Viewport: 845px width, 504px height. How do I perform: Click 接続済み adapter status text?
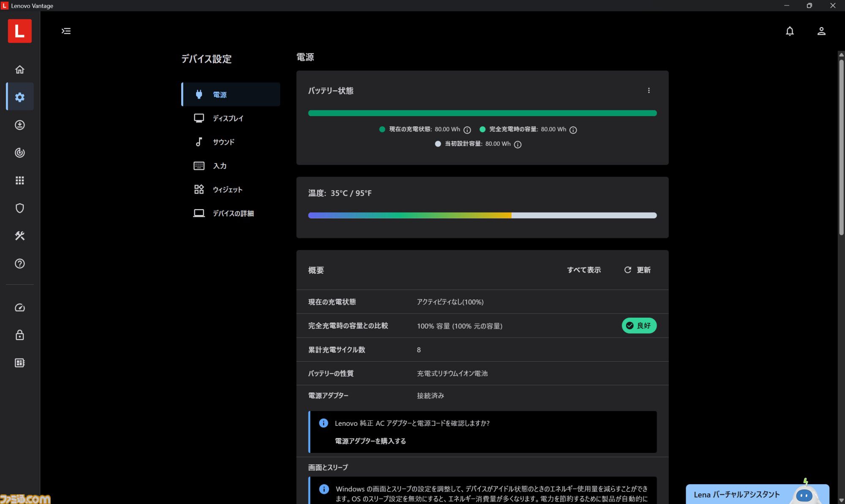click(x=430, y=395)
